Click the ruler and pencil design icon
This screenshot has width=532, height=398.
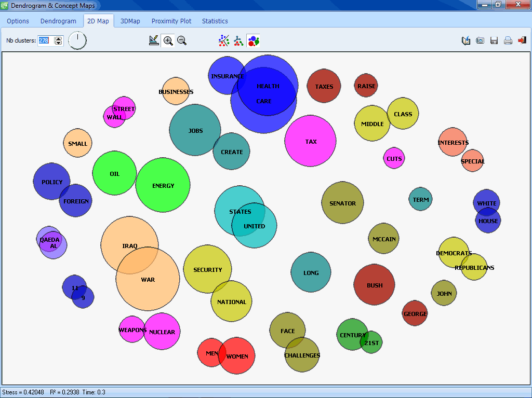[153, 40]
